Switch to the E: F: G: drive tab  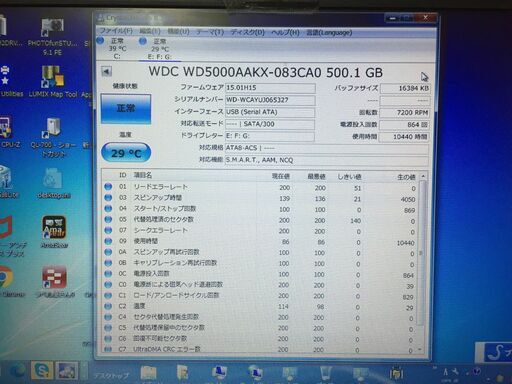(x=159, y=49)
